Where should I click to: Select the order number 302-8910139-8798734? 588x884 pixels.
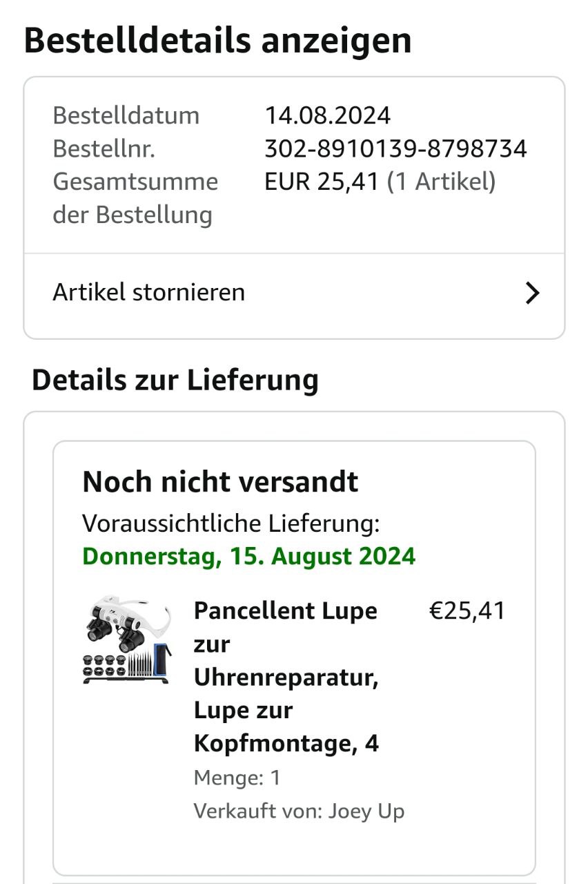click(395, 148)
